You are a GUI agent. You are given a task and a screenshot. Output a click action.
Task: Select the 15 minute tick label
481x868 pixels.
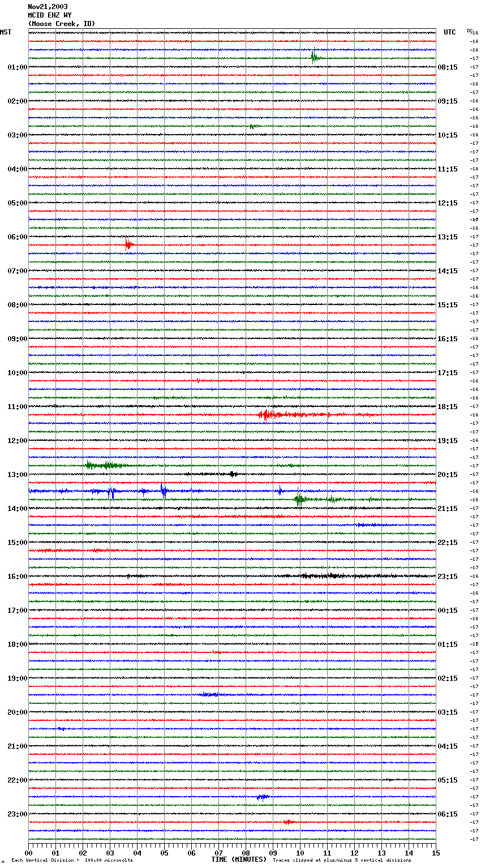coord(436,853)
